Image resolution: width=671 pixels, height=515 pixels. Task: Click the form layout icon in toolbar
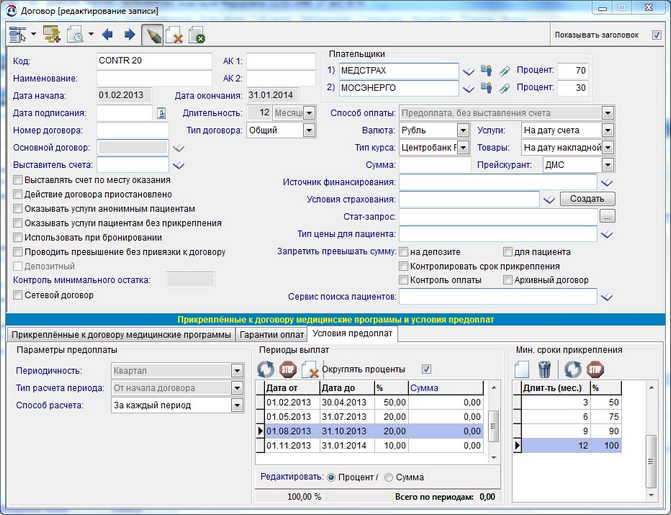click(x=18, y=35)
